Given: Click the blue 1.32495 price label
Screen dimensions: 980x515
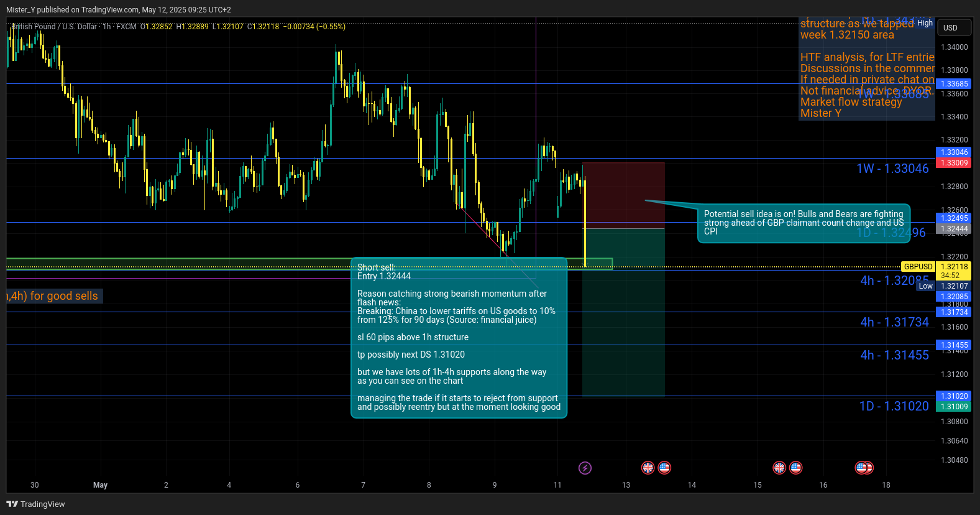Looking at the screenshot, I should [954, 218].
